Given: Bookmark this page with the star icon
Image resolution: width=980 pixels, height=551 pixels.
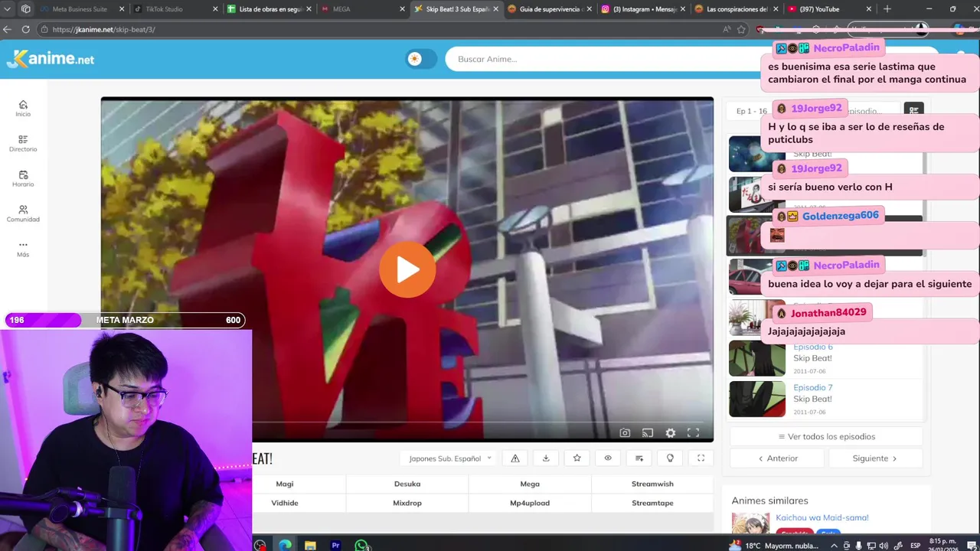Looking at the screenshot, I should pyautogui.click(x=741, y=29).
